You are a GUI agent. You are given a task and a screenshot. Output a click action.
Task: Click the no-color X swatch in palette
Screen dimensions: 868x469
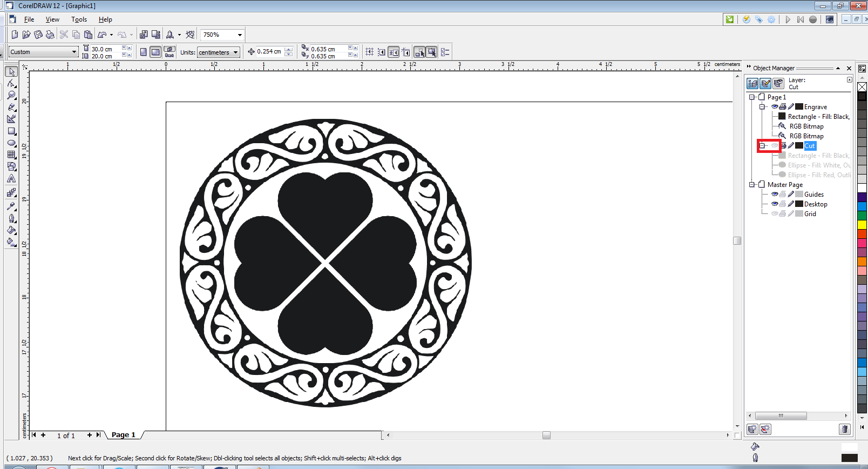862,87
